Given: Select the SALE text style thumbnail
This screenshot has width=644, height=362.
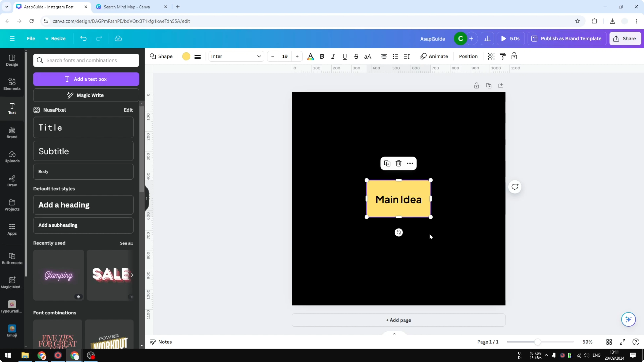Looking at the screenshot, I should click(x=110, y=275).
